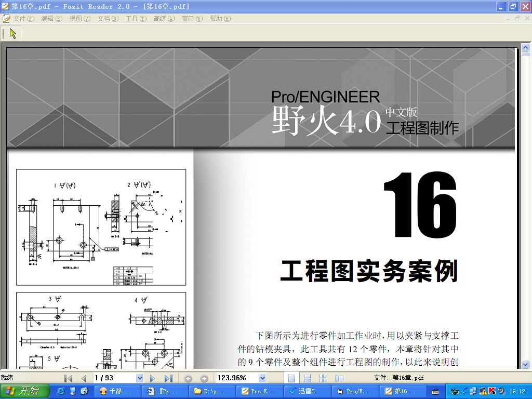532x399 pixels.
Task: Launch Internet Explorer from quick launch
Action: coord(60,391)
